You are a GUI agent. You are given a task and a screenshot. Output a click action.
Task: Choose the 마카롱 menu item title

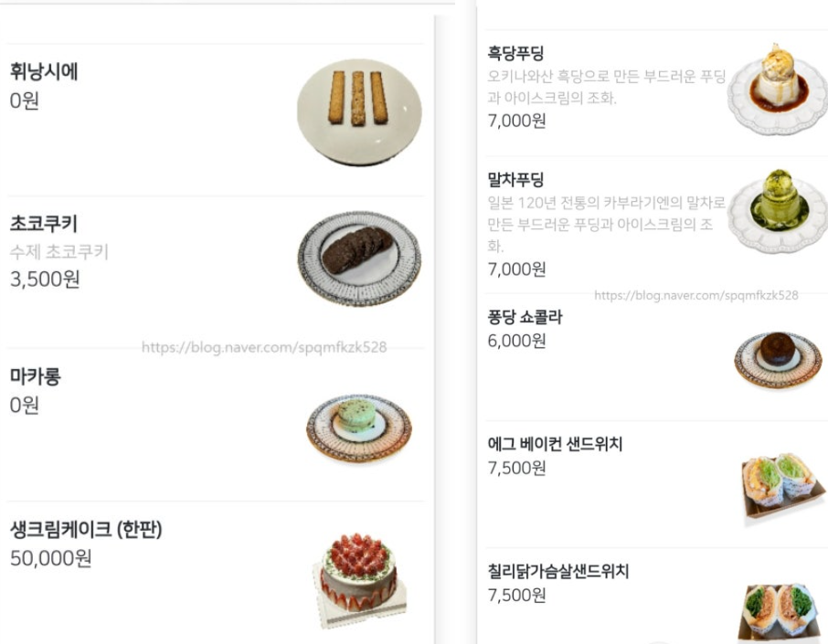[35, 376]
